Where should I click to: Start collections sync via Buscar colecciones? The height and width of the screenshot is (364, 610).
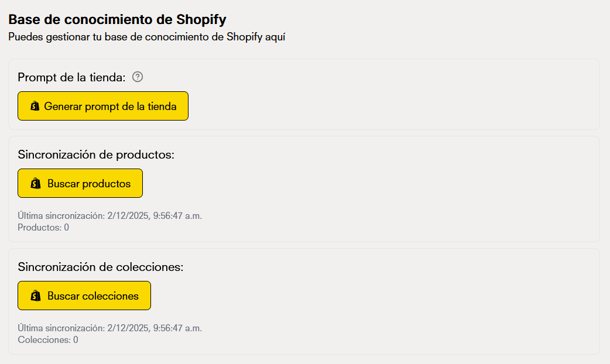[84, 296]
